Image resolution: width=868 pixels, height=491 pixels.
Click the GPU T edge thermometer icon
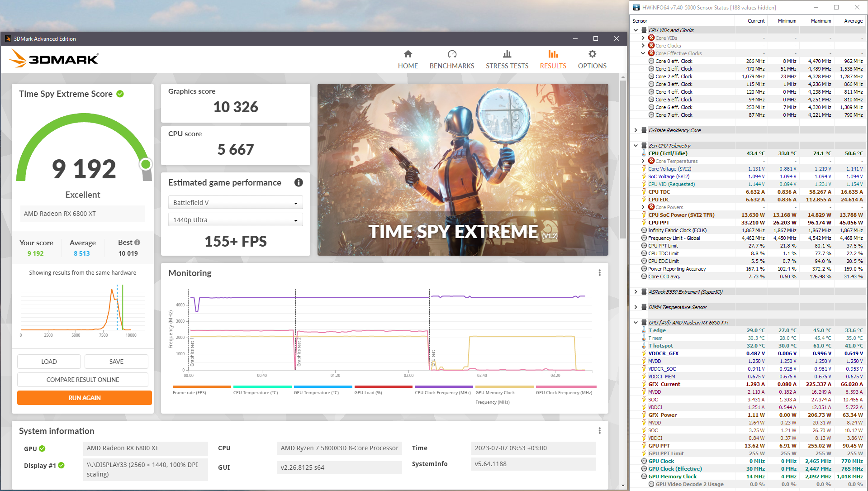[x=644, y=330]
